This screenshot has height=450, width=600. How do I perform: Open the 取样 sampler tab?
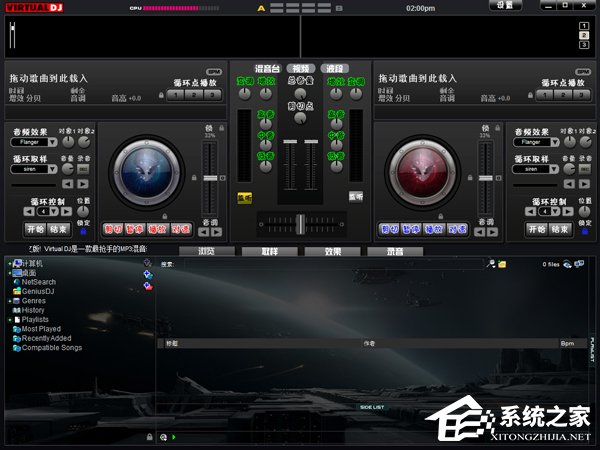coord(270,251)
